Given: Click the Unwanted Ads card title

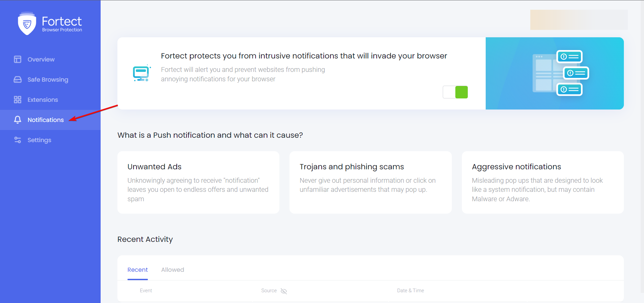Looking at the screenshot, I should coord(154,167).
